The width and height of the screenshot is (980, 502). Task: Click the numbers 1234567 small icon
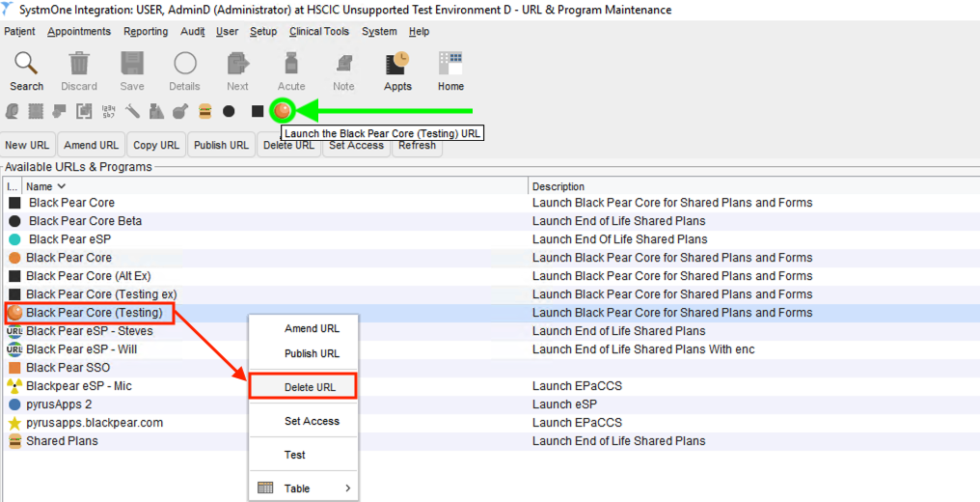pos(107,111)
